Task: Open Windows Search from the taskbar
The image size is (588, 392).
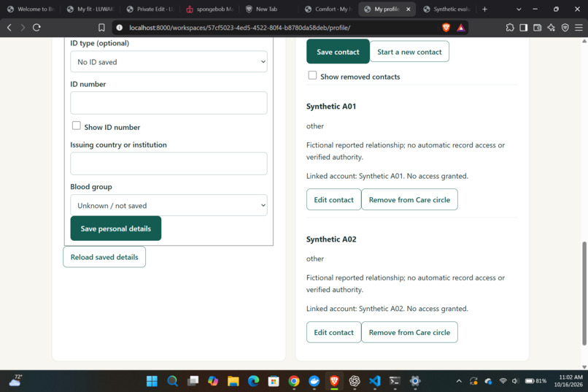Action: 172,381
